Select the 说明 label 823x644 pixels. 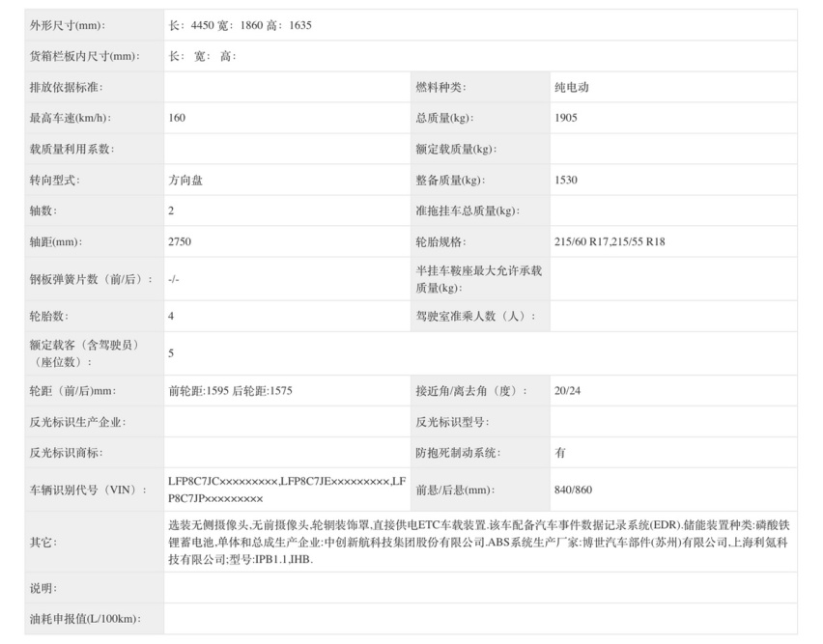tap(43, 588)
